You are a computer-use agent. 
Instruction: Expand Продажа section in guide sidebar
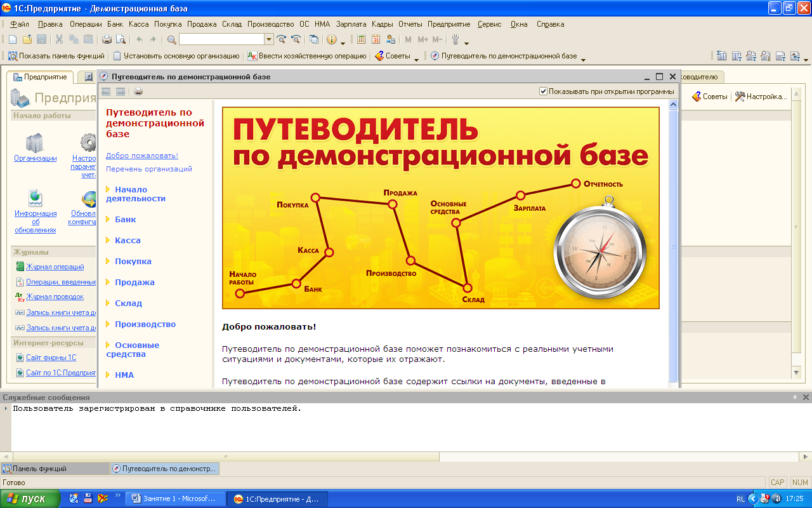click(108, 282)
